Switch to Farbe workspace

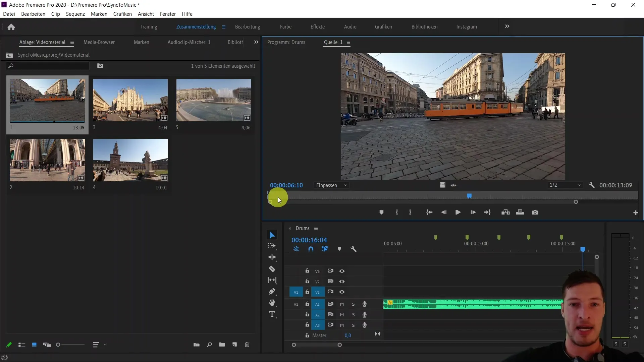click(x=286, y=27)
